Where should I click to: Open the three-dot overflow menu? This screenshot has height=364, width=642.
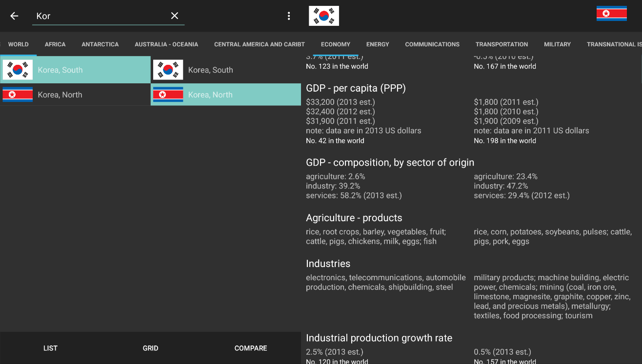(289, 16)
